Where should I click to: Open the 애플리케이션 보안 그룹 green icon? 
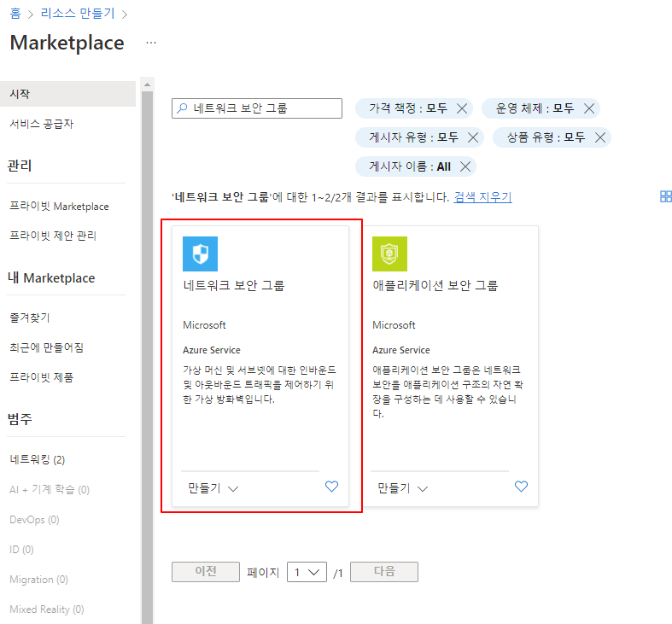[x=389, y=254]
